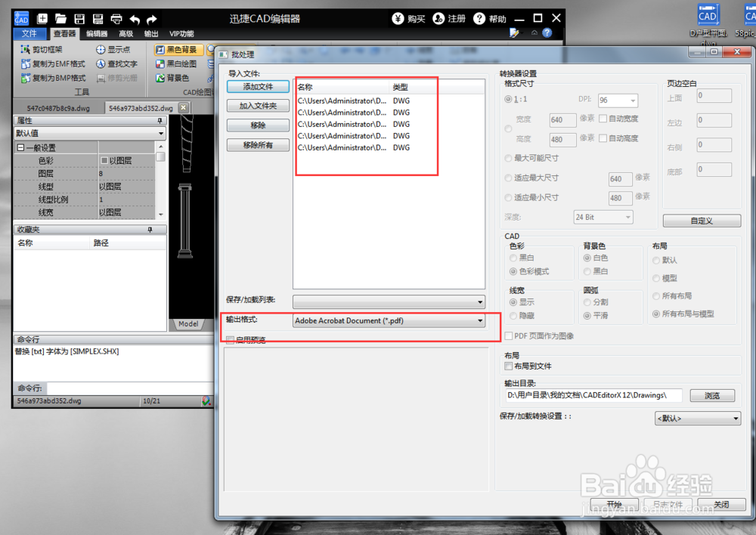Toggle the 以图层 color checkbox in properties
Viewport: 756px width, 535px height.
point(104,160)
